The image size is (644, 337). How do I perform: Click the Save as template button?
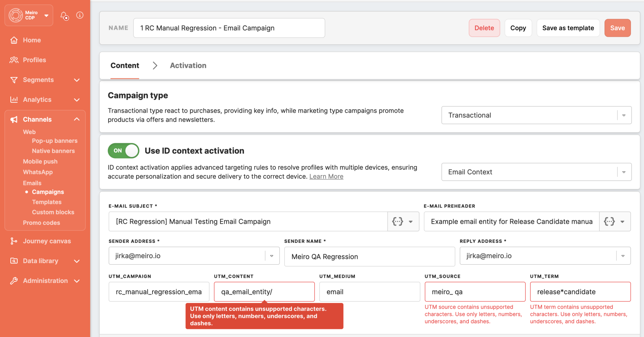click(x=568, y=28)
